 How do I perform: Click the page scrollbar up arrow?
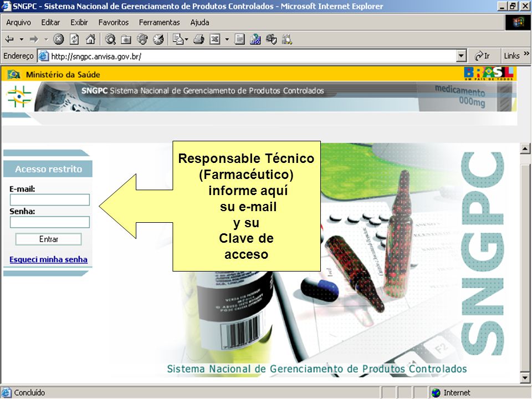point(525,149)
